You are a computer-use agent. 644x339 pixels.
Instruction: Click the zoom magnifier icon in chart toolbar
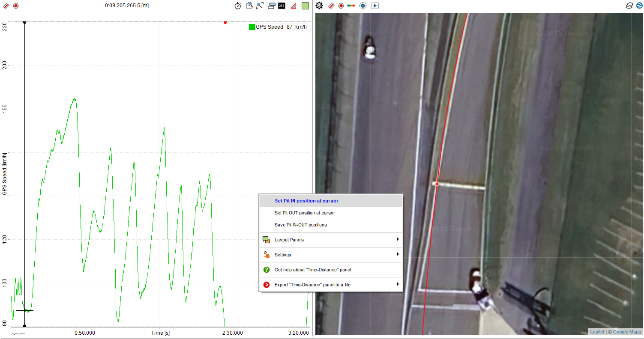(x=250, y=6)
